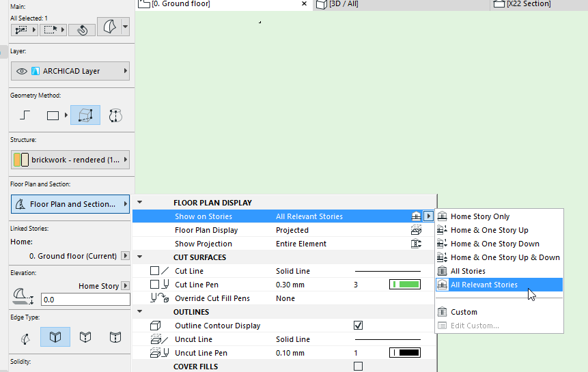Click the elevation to story icon
588x372 pixels.
(23, 296)
